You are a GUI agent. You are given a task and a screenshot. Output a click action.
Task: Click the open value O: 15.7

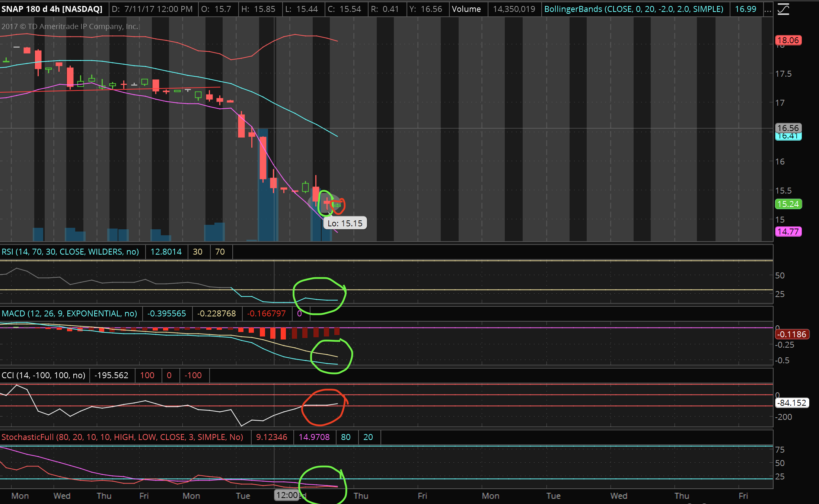(x=216, y=9)
